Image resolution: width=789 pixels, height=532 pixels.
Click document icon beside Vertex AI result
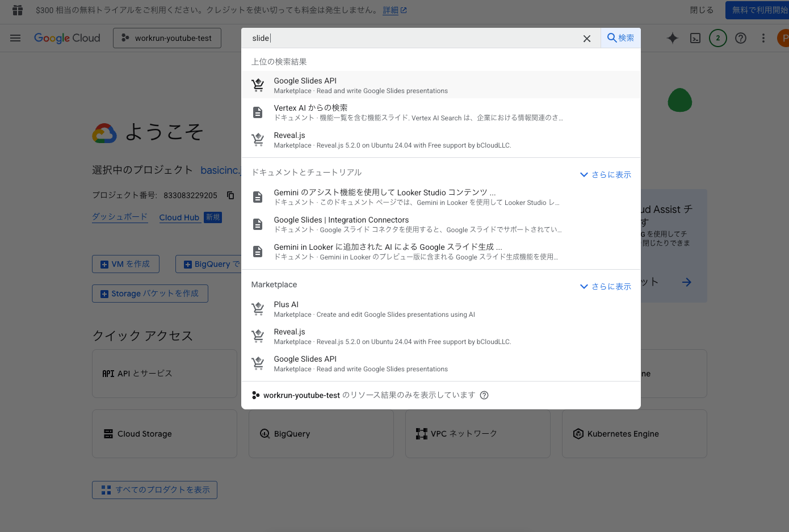tap(258, 112)
